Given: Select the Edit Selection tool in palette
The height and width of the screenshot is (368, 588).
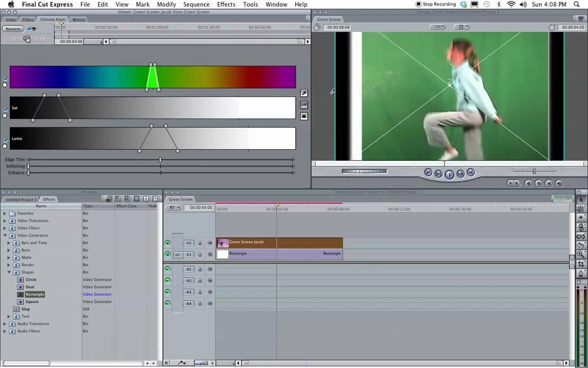Looking at the screenshot, I should 581,209.
